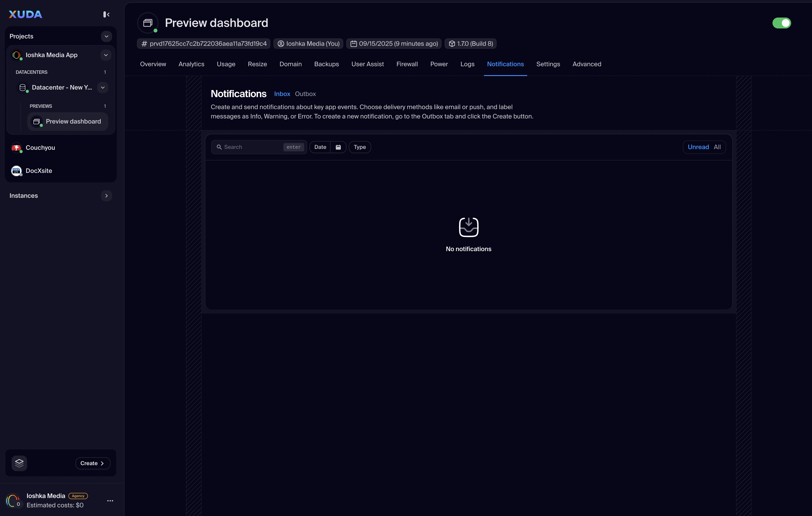
Task: Click the Ioshka Media account avatar
Action: click(13, 500)
